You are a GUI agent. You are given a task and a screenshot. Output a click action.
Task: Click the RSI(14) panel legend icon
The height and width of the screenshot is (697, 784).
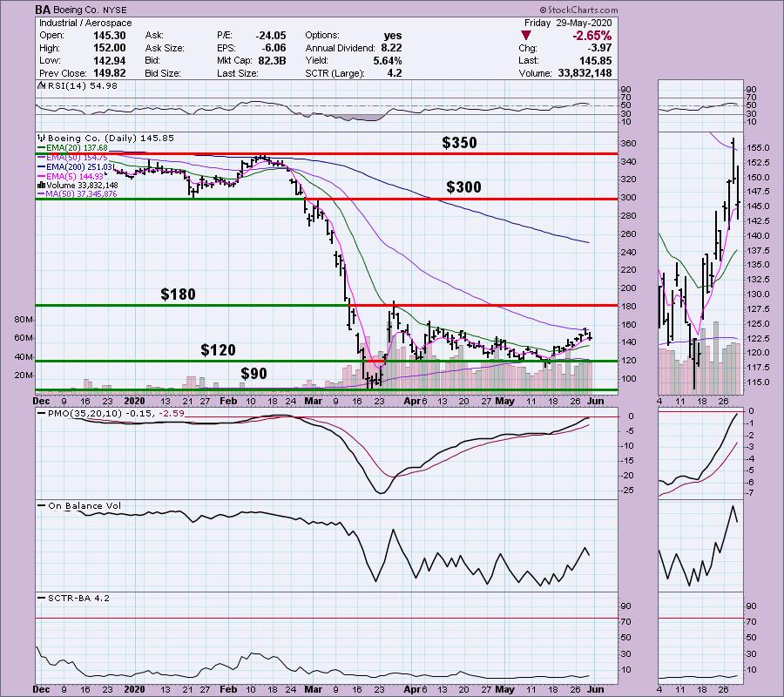(39, 87)
